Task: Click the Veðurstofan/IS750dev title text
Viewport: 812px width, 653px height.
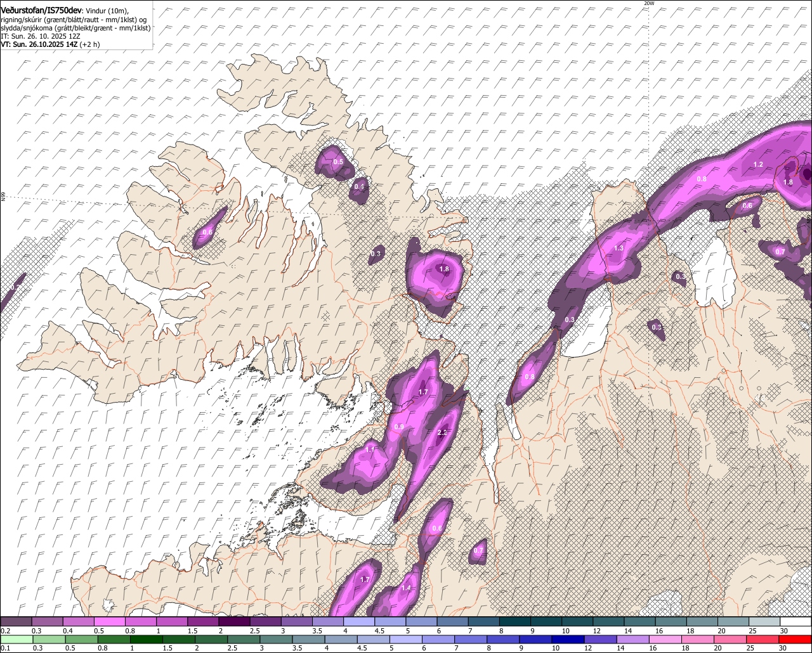Action: (x=41, y=10)
